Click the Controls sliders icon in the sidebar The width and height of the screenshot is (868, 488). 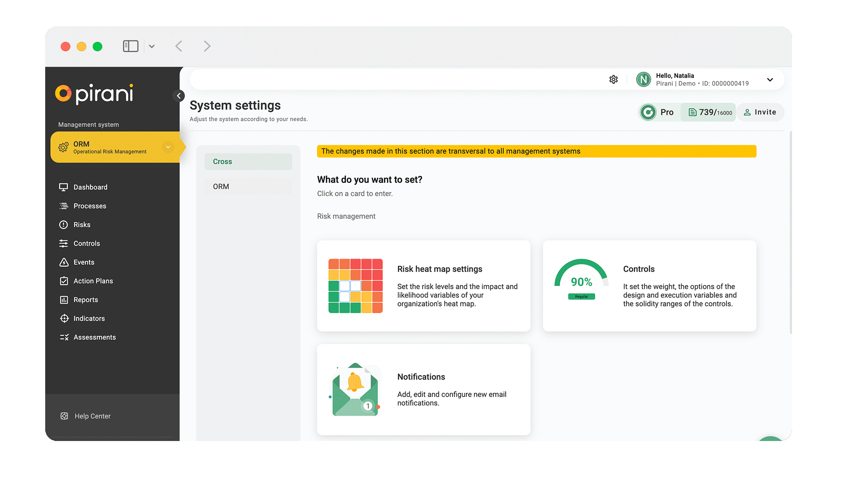point(64,244)
